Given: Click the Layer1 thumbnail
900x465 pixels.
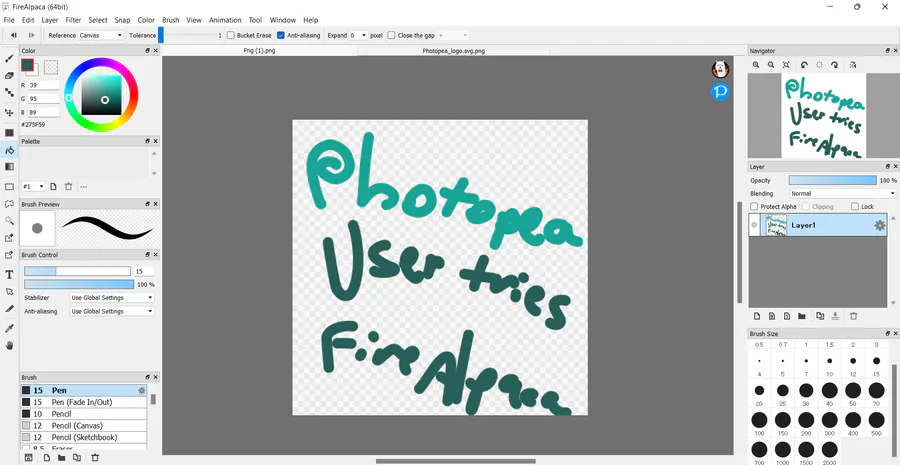Looking at the screenshot, I should point(775,226).
